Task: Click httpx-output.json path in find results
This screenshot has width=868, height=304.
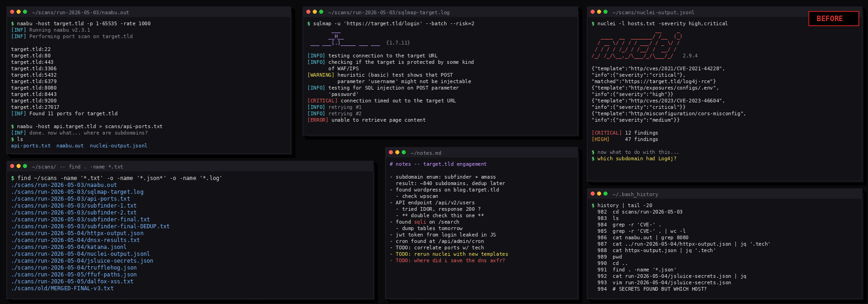Action: [x=77, y=233]
